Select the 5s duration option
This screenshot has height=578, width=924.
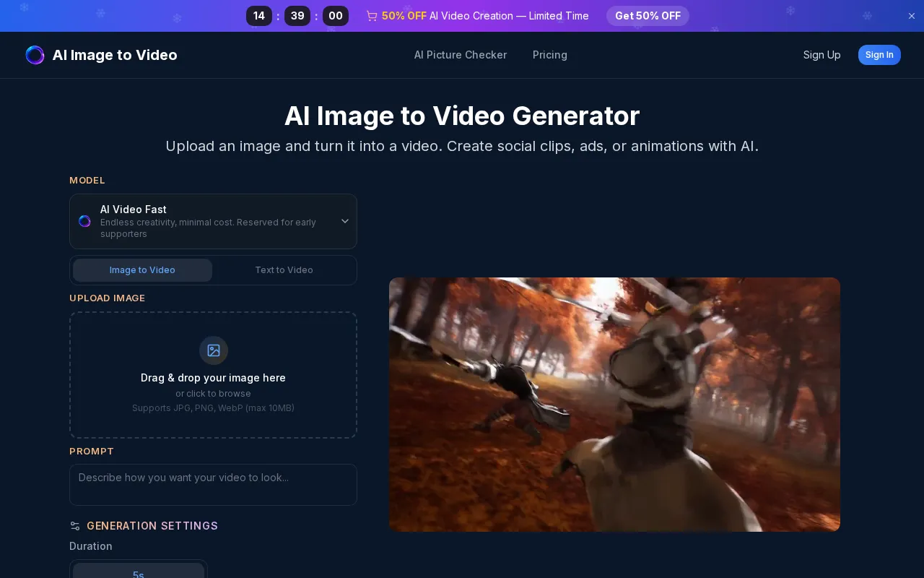pos(139,571)
